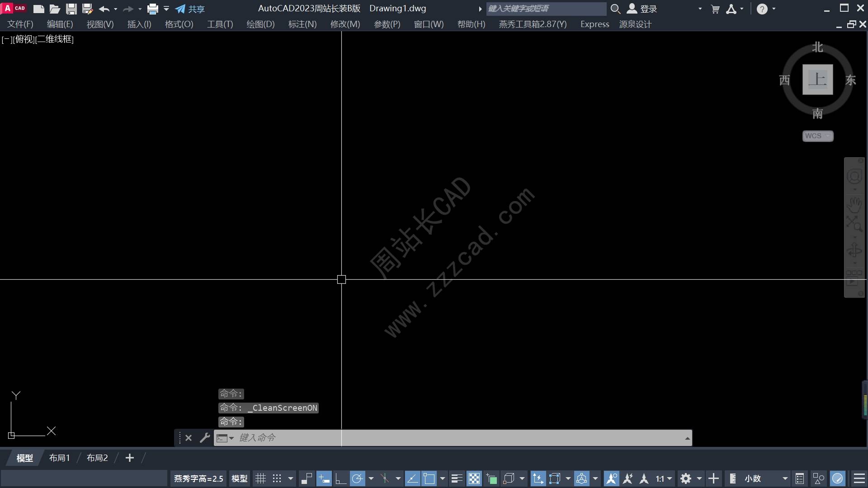Open the 插入(I) menu

[x=139, y=24]
